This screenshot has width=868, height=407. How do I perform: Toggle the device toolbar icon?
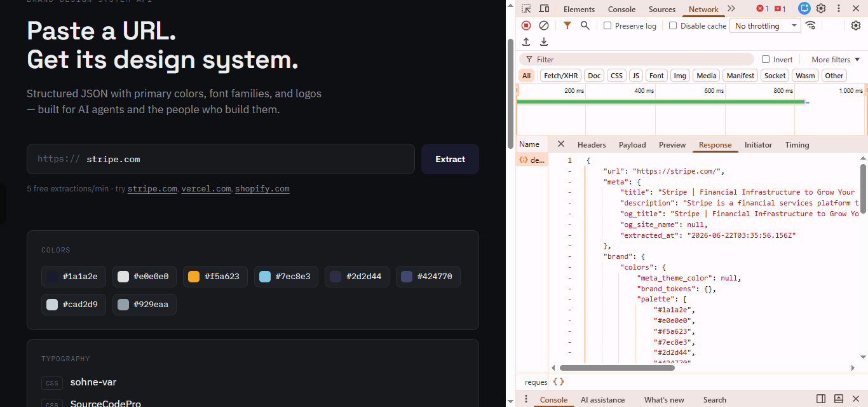coord(544,9)
